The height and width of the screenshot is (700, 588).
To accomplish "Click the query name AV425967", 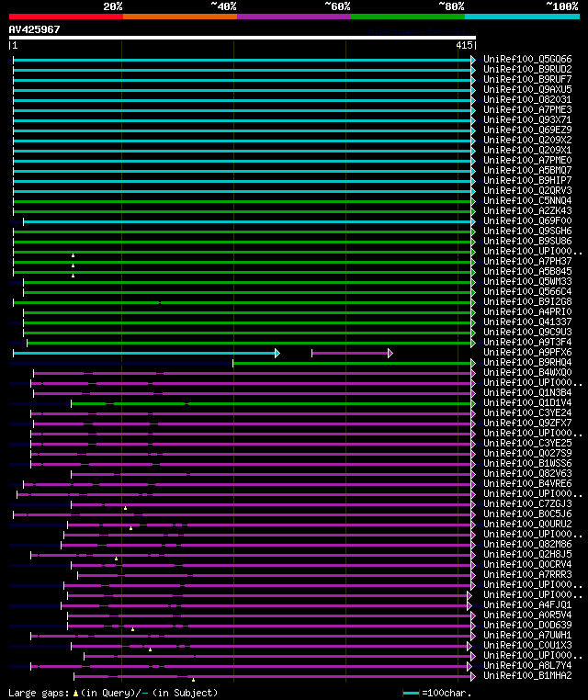I will pyautogui.click(x=34, y=29).
